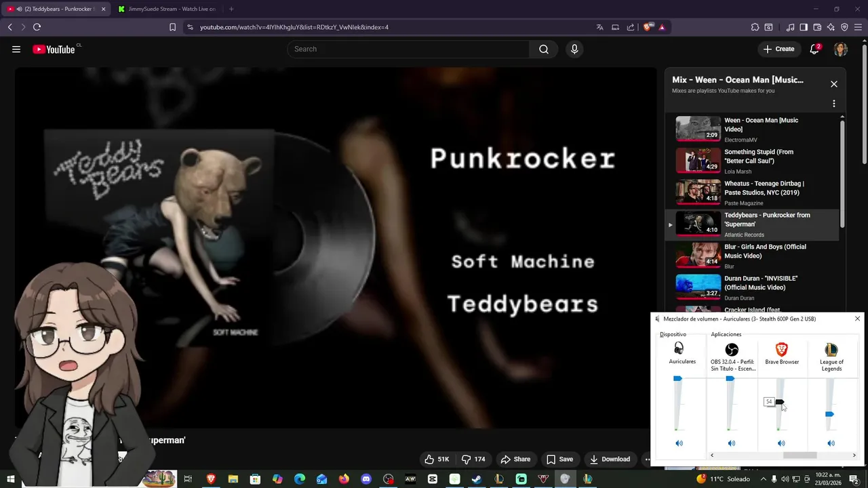Click the Download video button

click(610, 459)
